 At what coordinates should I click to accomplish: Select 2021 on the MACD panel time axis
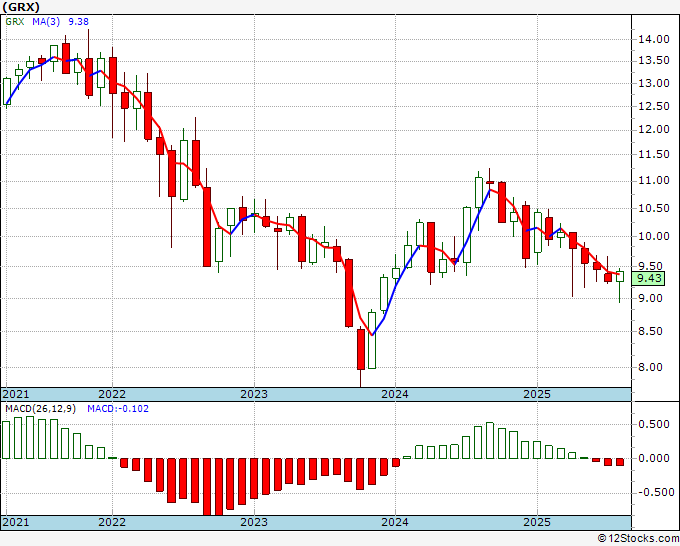point(16,522)
